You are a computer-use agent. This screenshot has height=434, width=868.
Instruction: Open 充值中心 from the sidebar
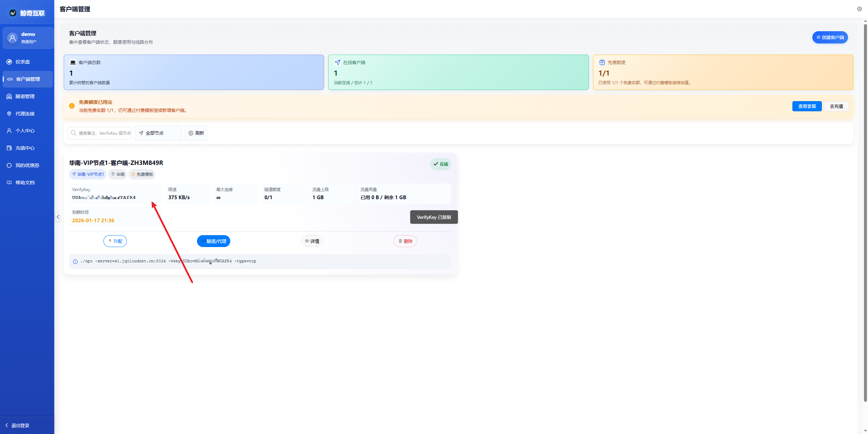pos(25,148)
